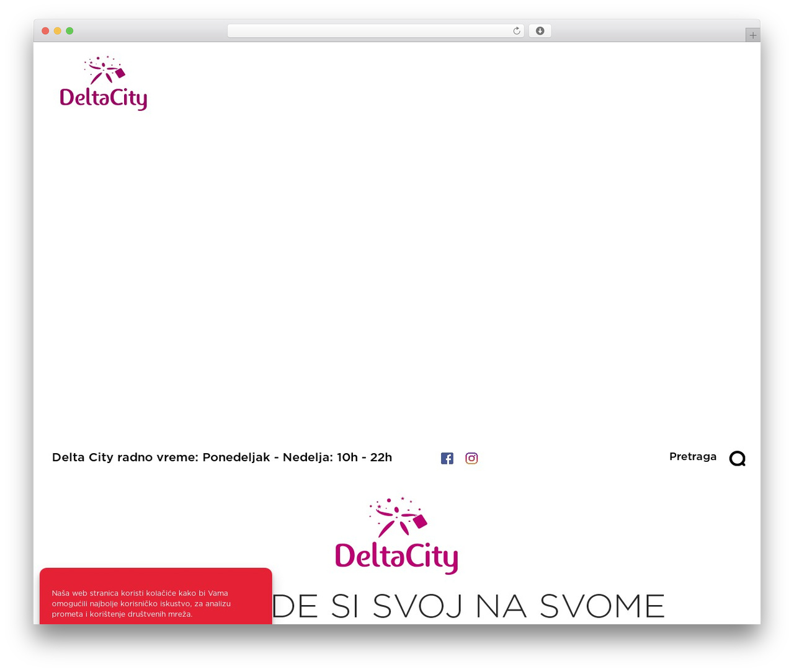Screen dimensions: 794x672
Task: Maximize the window with the green button
Action: tap(69, 31)
